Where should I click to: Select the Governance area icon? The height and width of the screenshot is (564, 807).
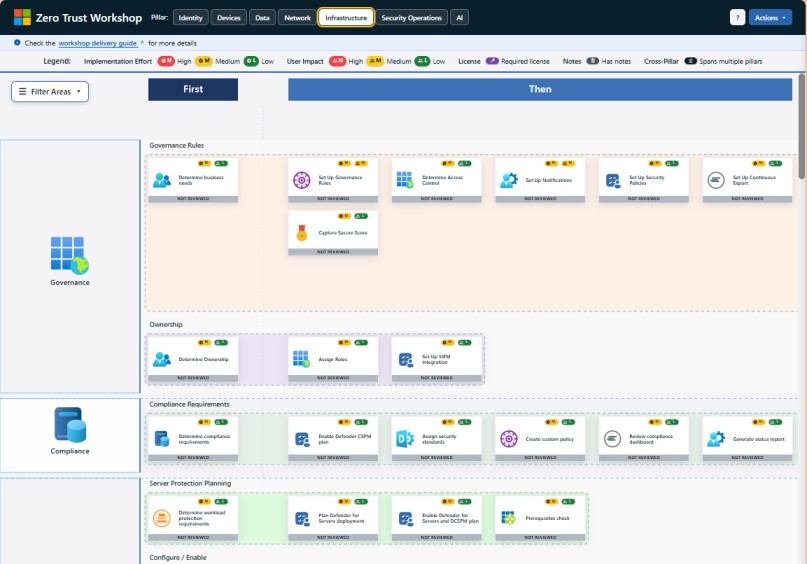tap(70, 255)
